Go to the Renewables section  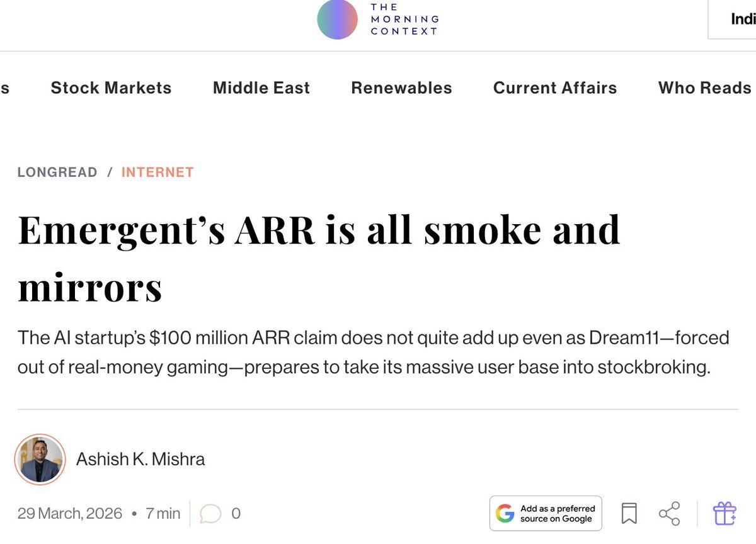(x=401, y=88)
